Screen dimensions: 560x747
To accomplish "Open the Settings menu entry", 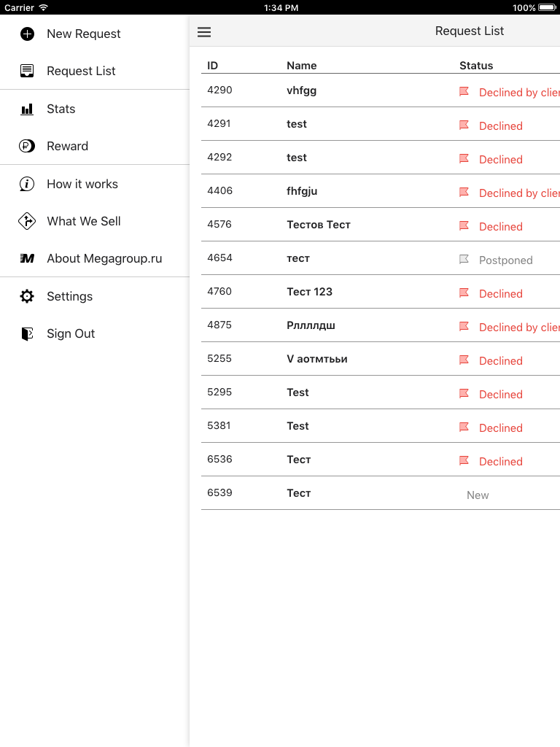I will 95,296.
